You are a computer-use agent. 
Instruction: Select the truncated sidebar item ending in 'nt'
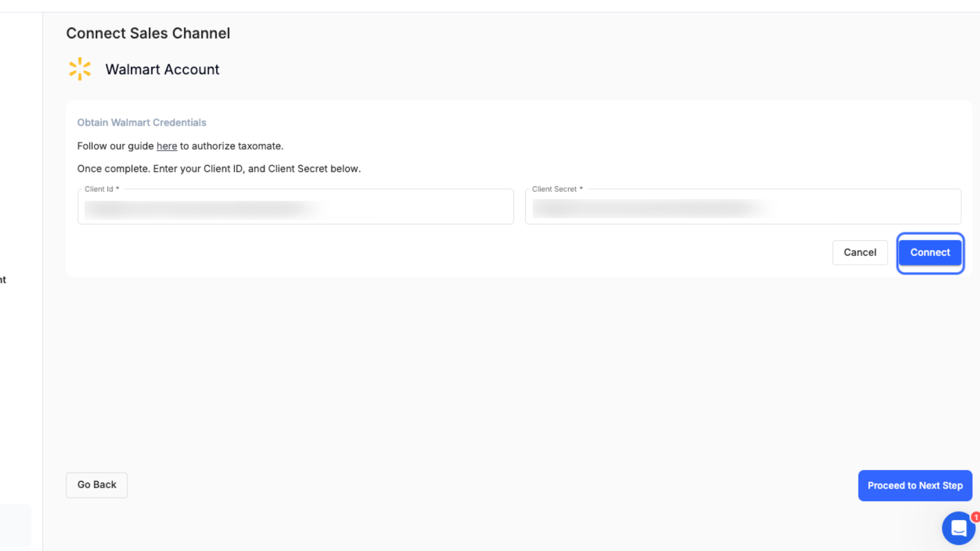click(x=3, y=280)
